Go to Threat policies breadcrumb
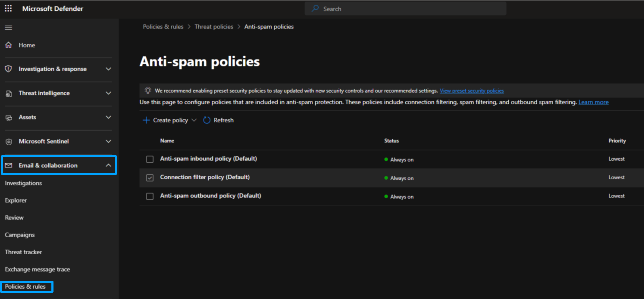This screenshot has height=299, width=644. coord(214,27)
